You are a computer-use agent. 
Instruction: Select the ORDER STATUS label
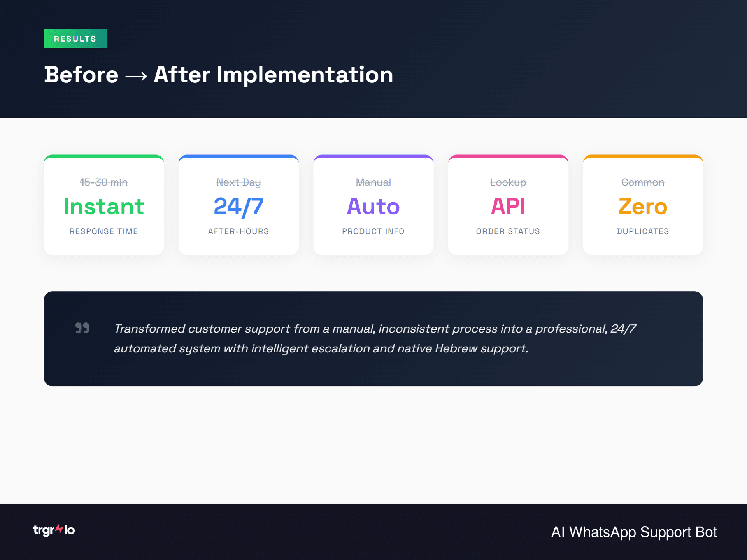click(508, 231)
